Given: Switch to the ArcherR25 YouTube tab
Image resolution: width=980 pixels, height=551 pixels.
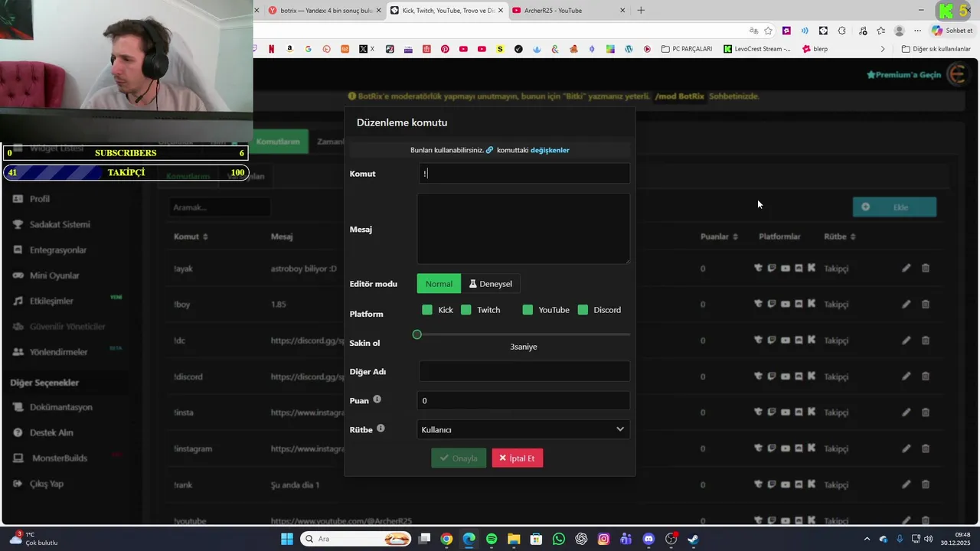Looking at the screenshot, I should tap(568, 11).
